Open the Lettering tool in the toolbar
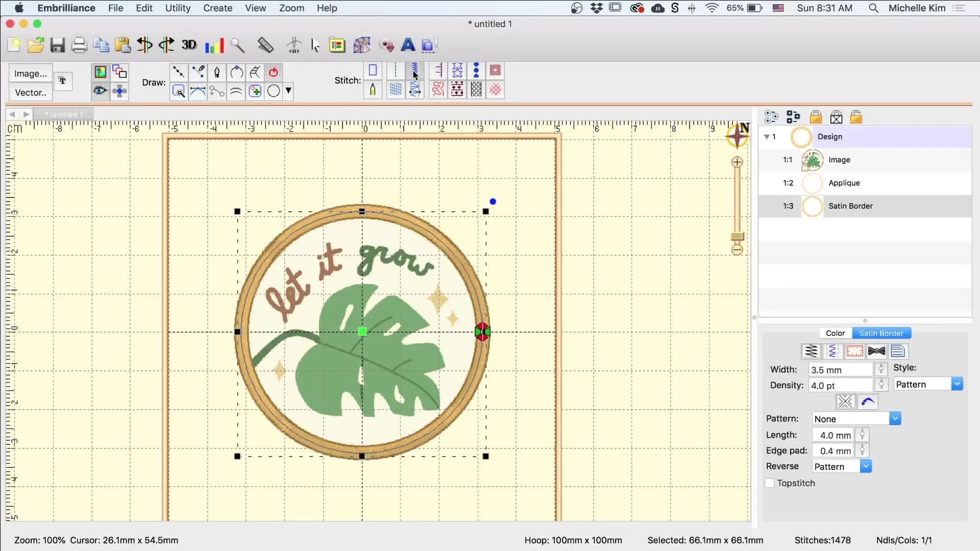Viewport: 980px width, 551px height. click(x=408, y=45)
